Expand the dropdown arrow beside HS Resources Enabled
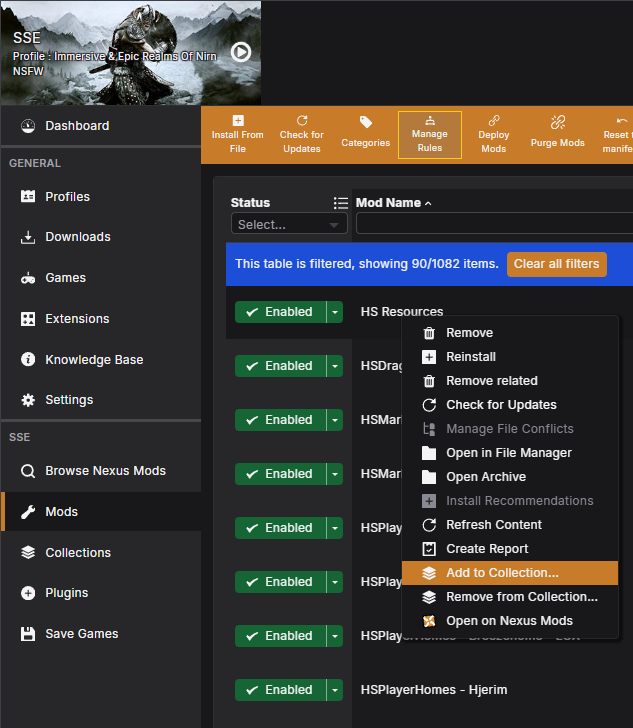 [x=334, y=312]
